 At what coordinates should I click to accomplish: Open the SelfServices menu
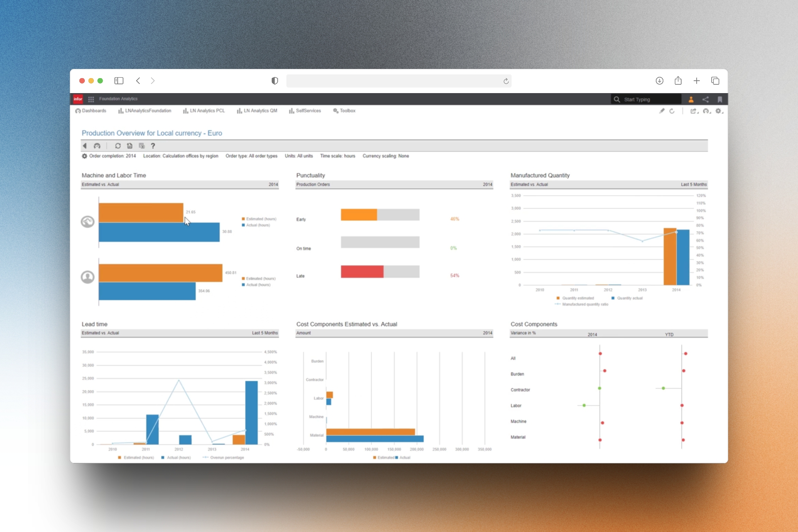tap(305, 111)
